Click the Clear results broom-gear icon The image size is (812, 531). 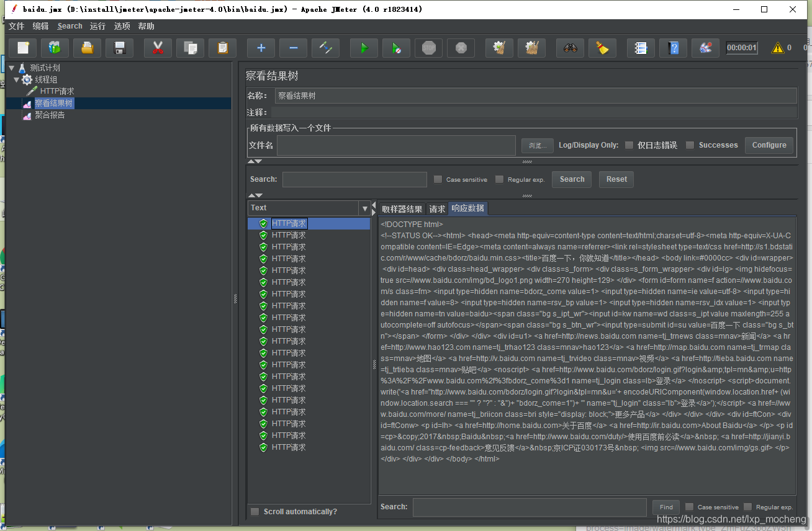tap(499, 48)
